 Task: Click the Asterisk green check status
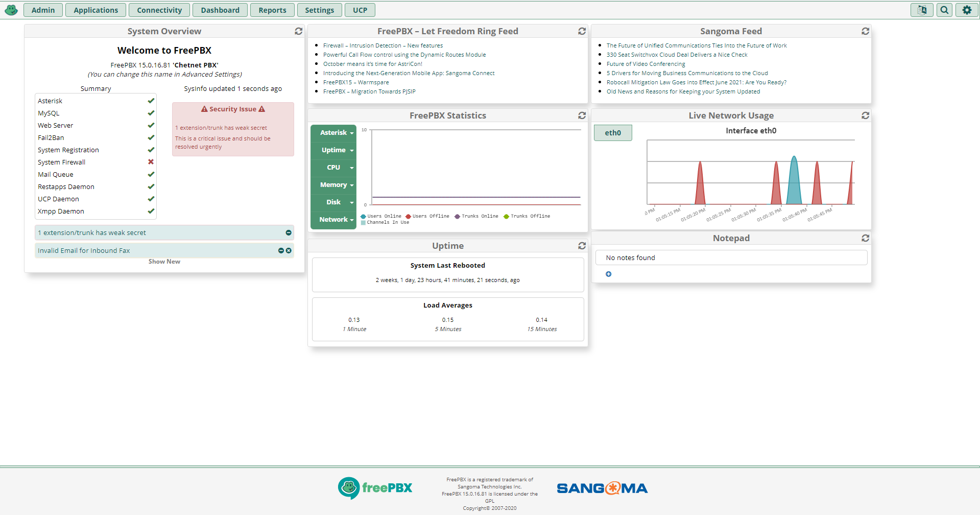pyautogui.click(x=151, y=101)
